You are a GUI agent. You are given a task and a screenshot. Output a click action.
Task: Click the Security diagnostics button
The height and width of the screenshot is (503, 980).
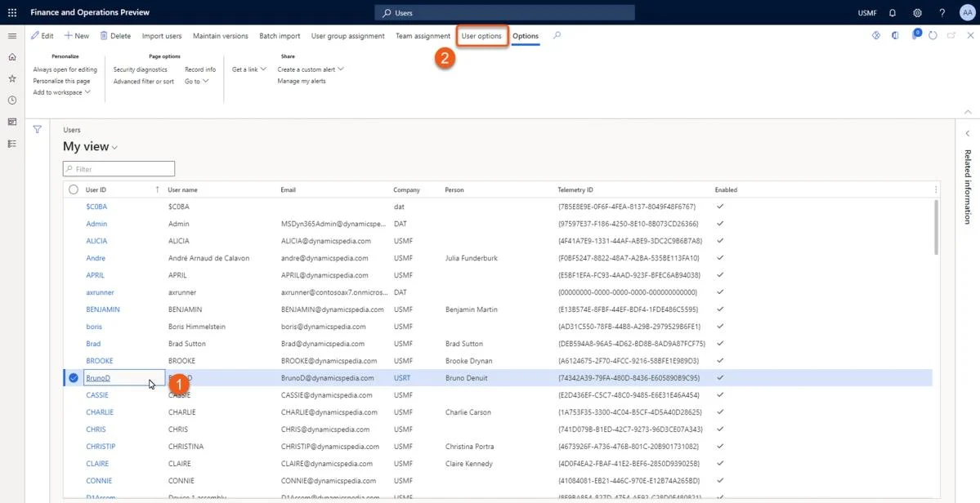(x=140, y=69)
